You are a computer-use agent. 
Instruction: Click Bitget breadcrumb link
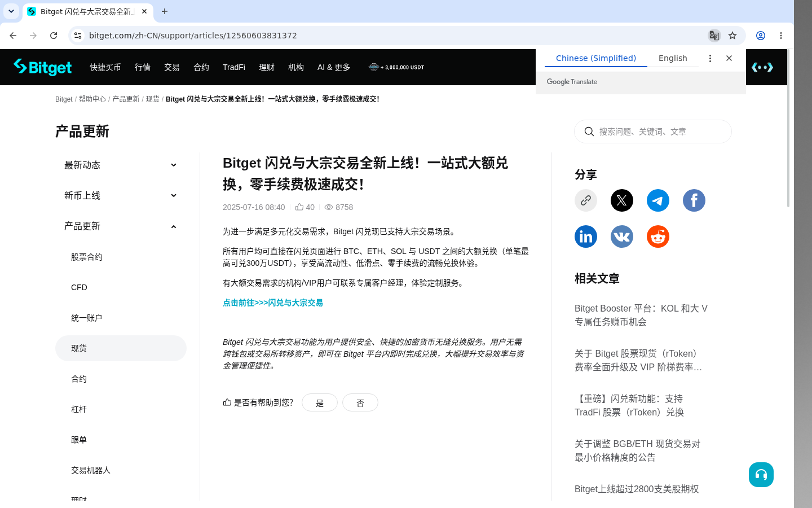click(x=64, y=99)
